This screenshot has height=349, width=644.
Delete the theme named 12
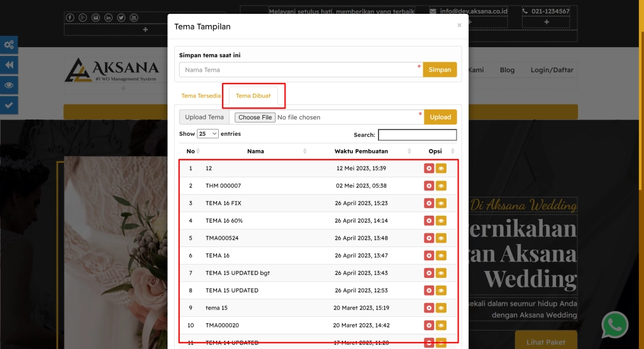pyautogui.click(x=429, y=169)
